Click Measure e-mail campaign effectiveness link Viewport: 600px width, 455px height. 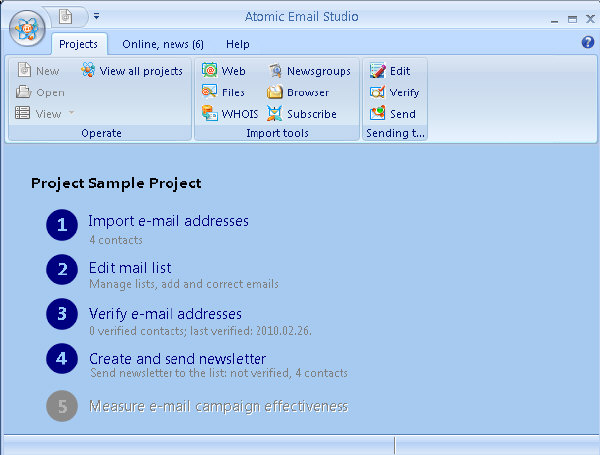coord(218,406)
